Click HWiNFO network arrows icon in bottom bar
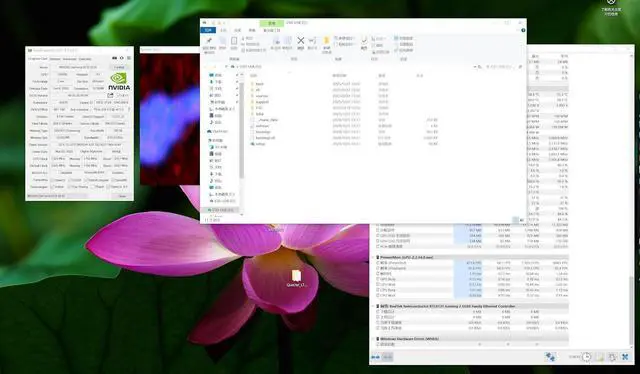Viewport: 640px width, 374px height. 550,357
